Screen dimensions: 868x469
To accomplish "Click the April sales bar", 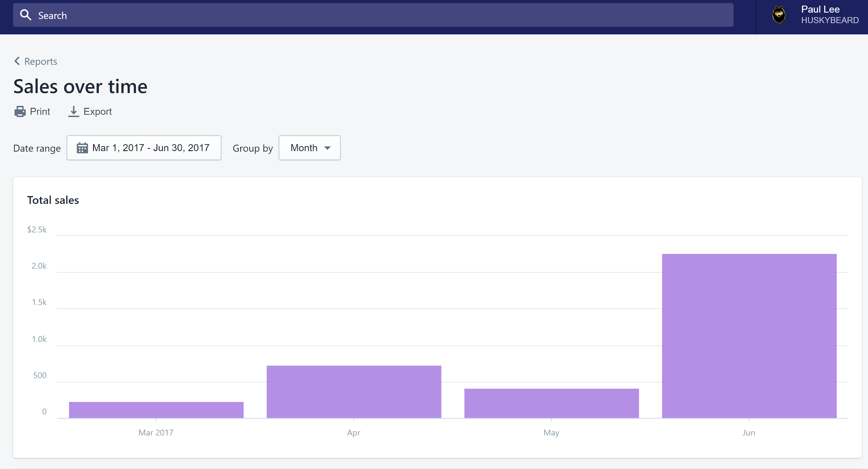I will coord(354,392).
